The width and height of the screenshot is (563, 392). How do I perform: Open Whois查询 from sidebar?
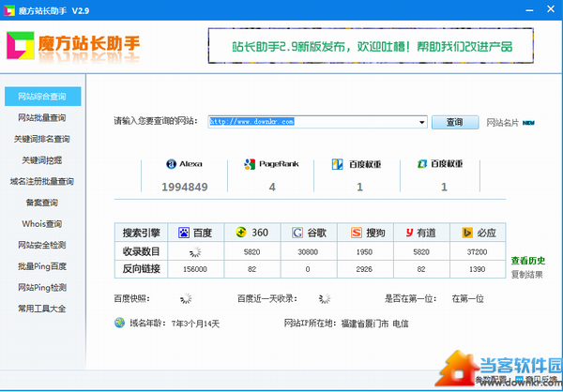(x=42, y=224)
